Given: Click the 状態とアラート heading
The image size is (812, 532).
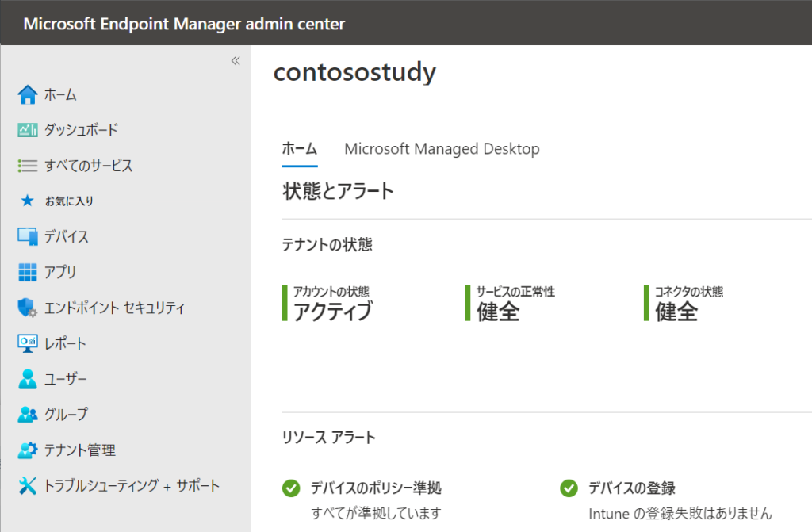Looking at the screenshot, I should tap(338, 191).
